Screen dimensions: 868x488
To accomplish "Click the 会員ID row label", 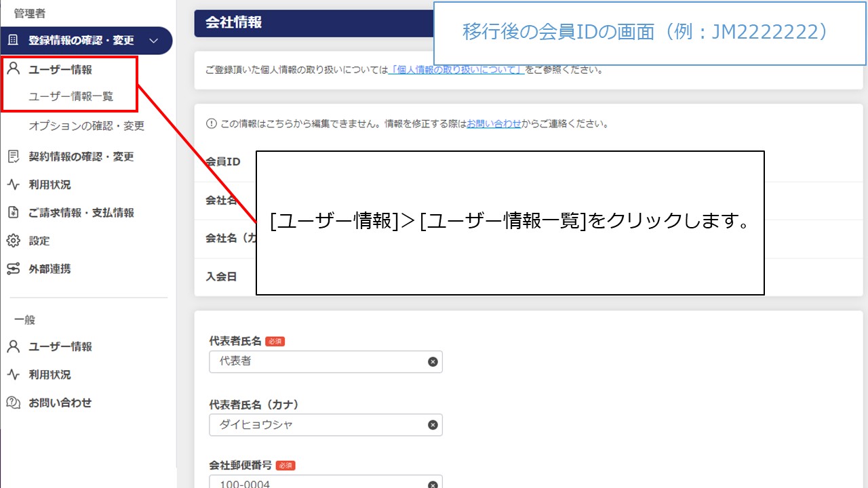I will (x=222, y=163).
